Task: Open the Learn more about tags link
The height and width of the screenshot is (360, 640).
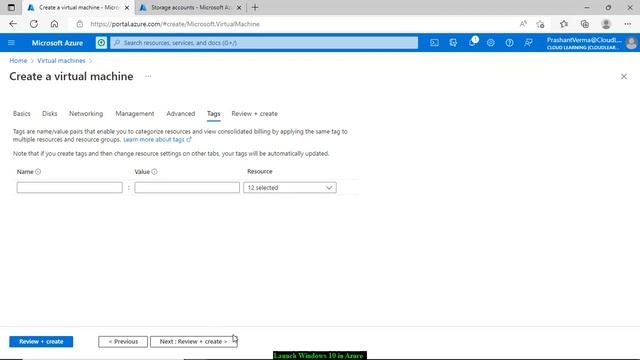Action: pyautogui.click(x=157, y=140)
